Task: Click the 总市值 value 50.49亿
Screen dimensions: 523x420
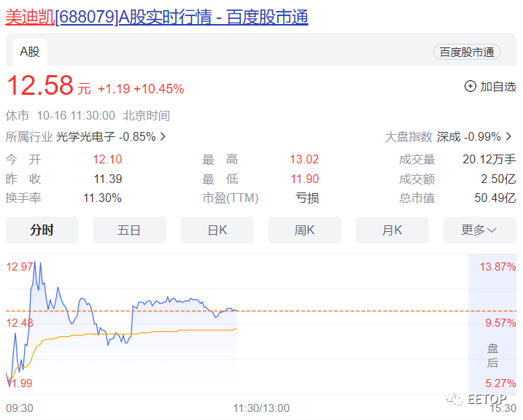Action: pos(495,198)
